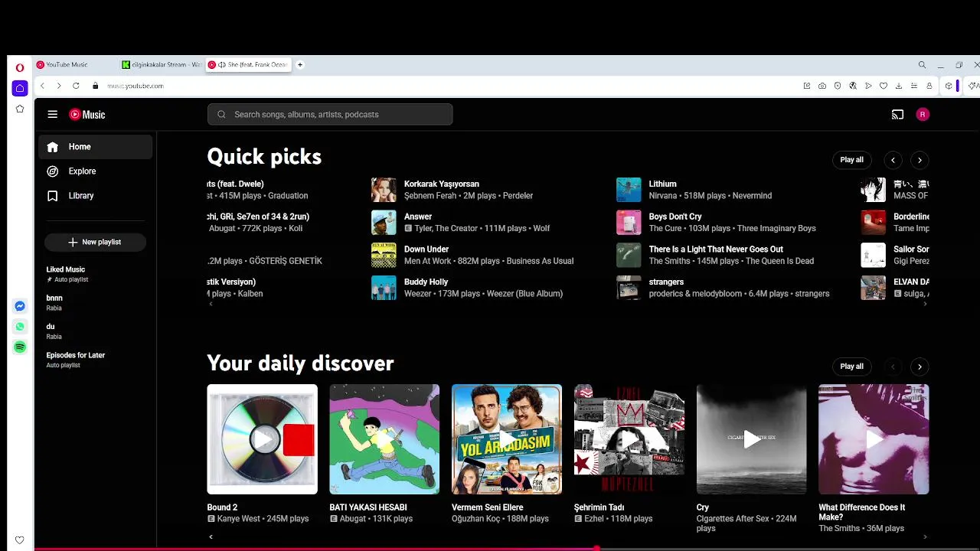This screenshot has width=980, height=551.
Task: Open the WhatsApp sidebar icon
Action: [x=20, y=327]
